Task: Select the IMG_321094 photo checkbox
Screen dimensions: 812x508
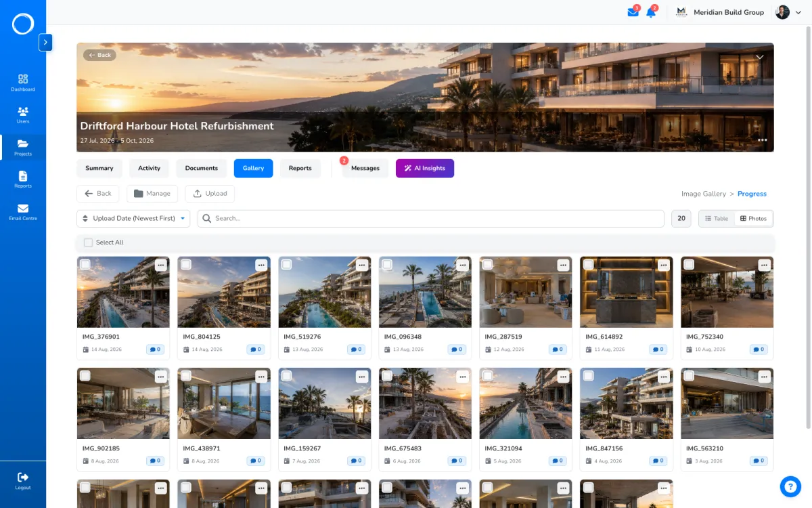Action: [x=488, y=376]
